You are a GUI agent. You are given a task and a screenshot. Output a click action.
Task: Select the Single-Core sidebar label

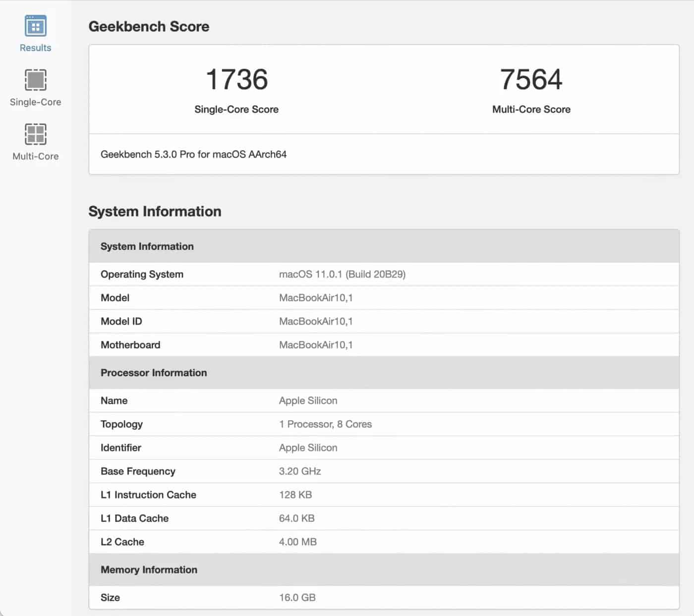[x=35, y=102]
